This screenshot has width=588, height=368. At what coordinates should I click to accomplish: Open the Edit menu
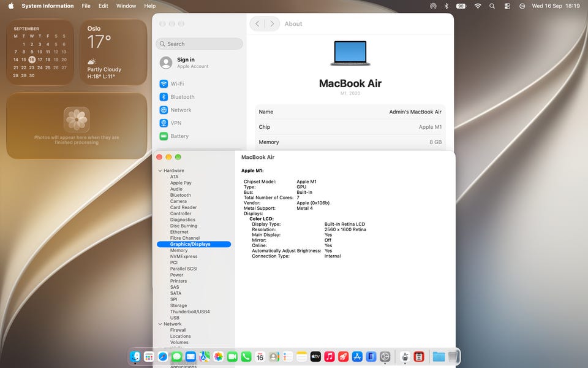(x=103, y=6)
